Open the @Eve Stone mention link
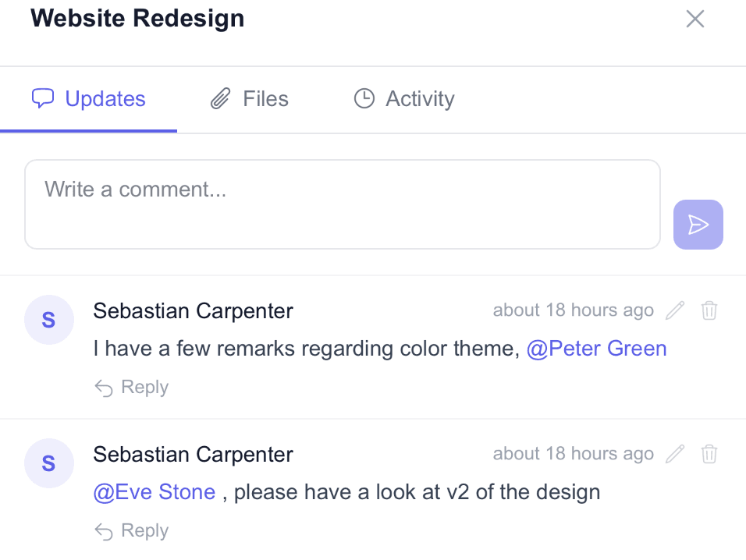The height and width of the screenshot is (560, 746). (x=155, y=492)
